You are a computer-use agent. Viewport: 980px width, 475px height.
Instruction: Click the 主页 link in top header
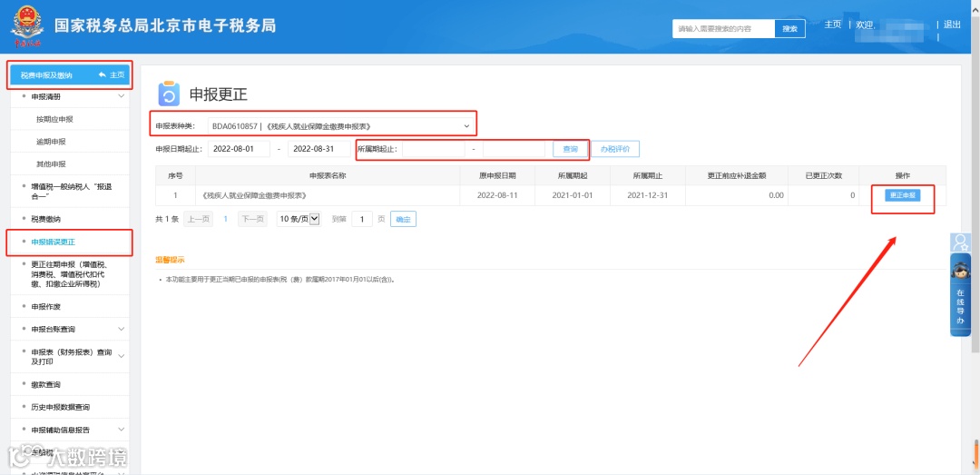pyautogui.click(x=832, y=25)
